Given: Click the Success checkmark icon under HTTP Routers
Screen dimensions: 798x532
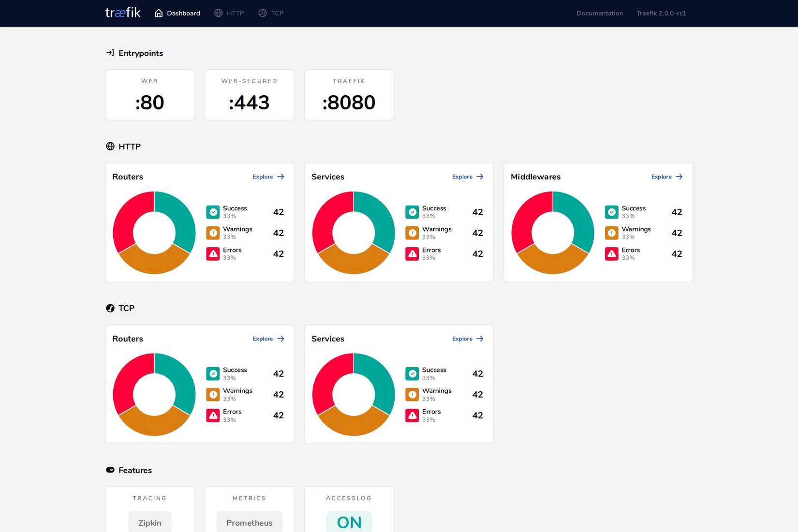Looking at the screenshot, I should pos(213,212).
